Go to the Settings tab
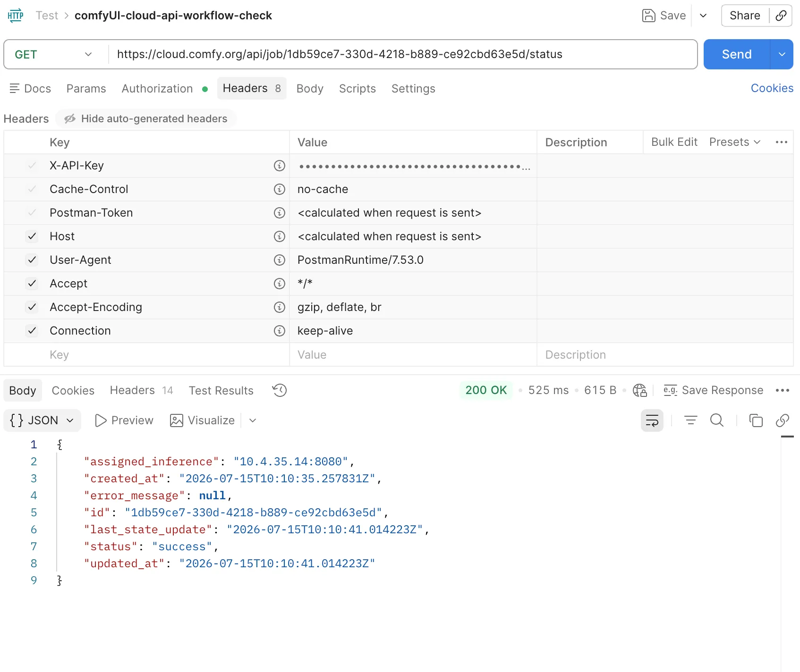800x672 pixels. 413,88
